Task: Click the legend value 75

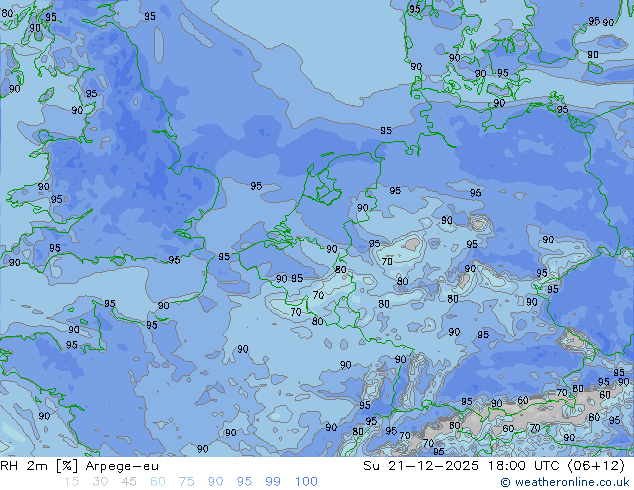Action: (x=186, y=482)
